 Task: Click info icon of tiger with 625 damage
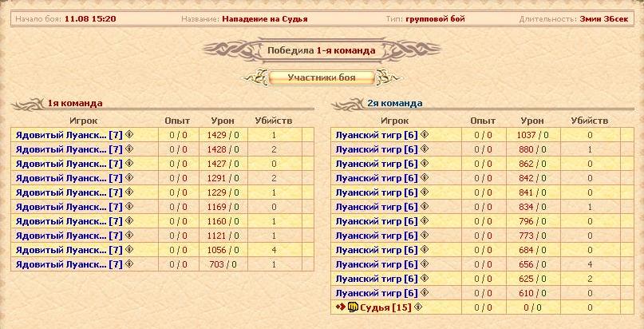click(x=425, y=278)
